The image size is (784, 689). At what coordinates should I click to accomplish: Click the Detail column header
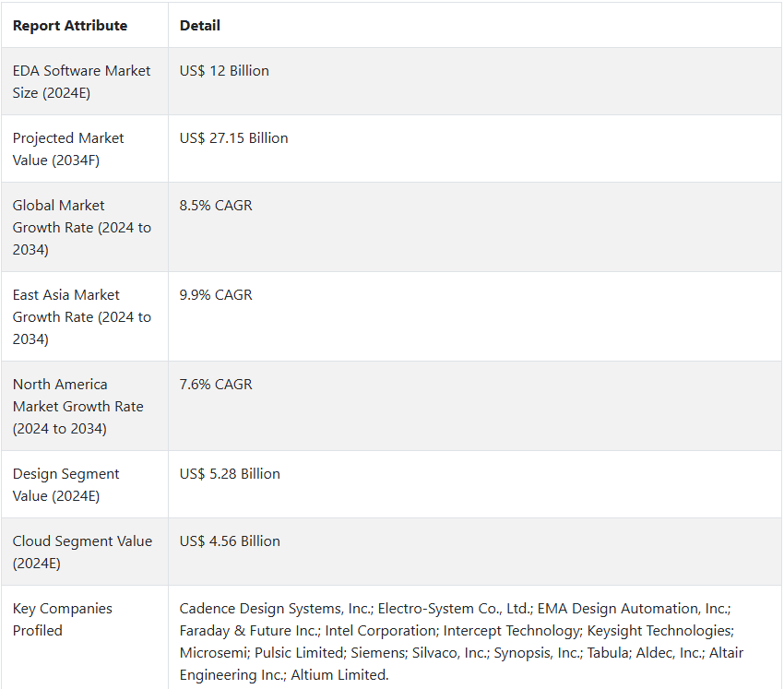(x=199, y=26)
